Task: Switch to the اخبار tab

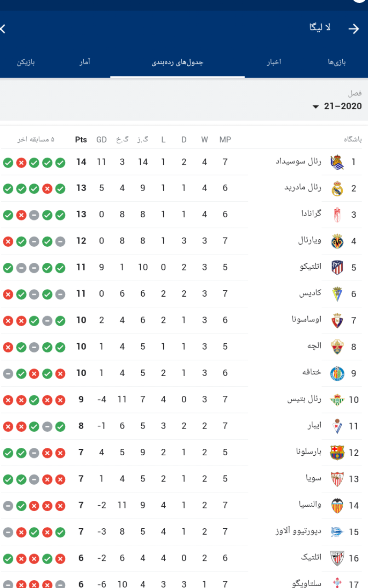Action: [x=274, y=62]
